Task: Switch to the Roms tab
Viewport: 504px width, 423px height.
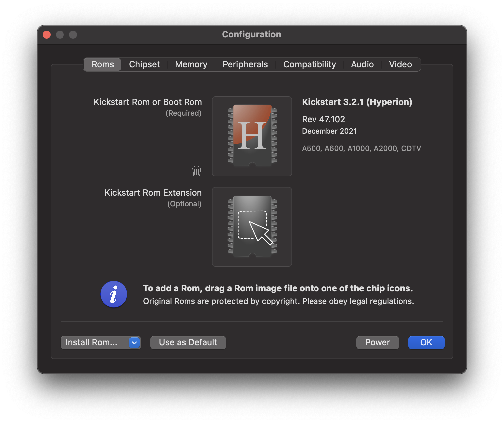Action: pos(103,64)
